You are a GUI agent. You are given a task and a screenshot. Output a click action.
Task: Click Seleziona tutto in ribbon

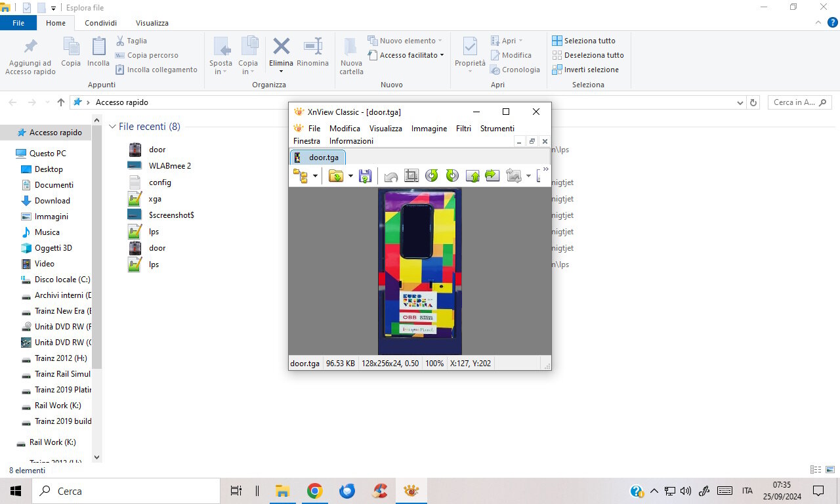point(583,41)
